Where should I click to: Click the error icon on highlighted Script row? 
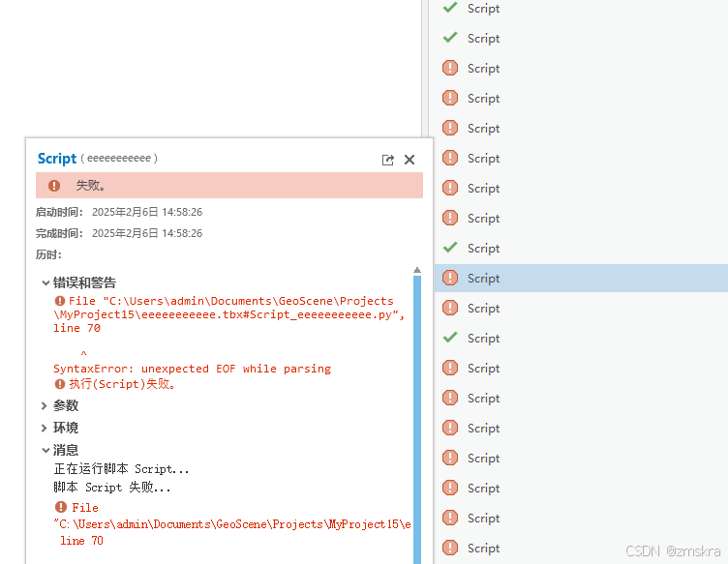click(x=450, y=278)
